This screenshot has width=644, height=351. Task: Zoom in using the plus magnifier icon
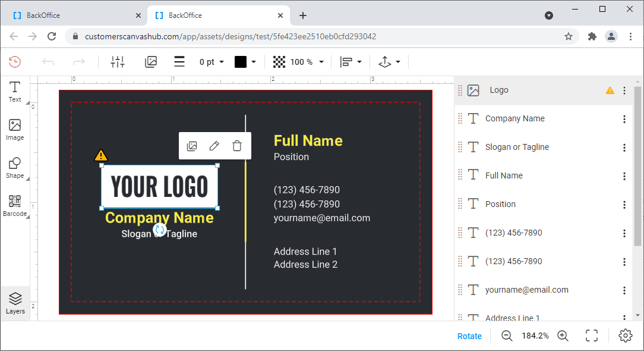click(x=563, y=336)
